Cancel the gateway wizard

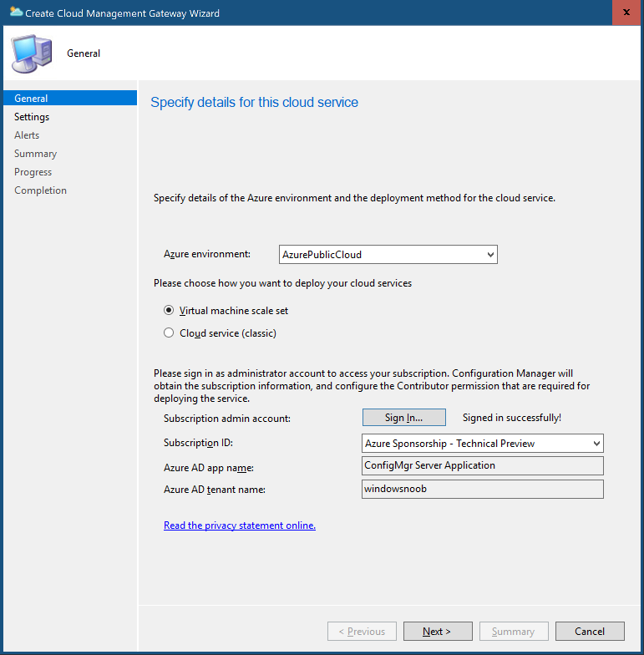[590, 632]
